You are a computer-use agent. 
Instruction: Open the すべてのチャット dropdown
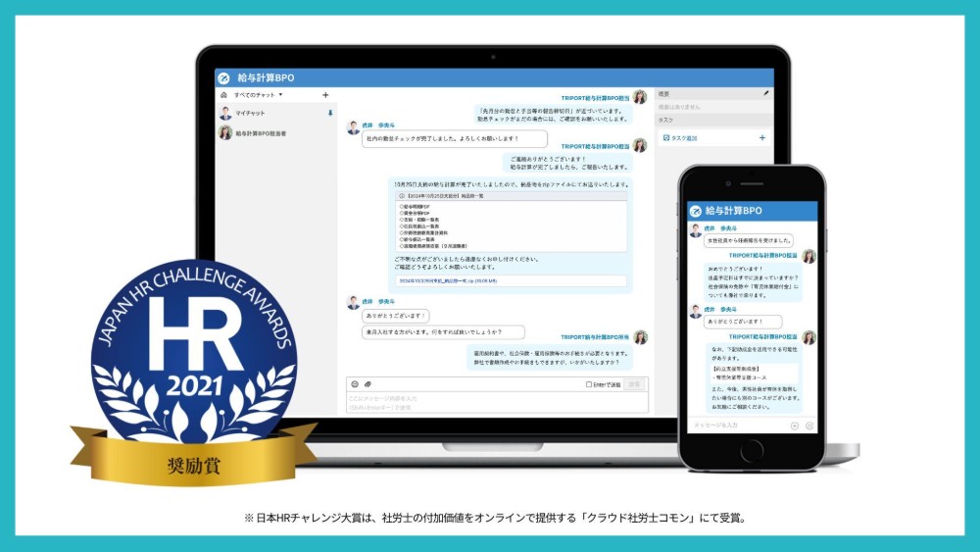click(x=258, y=95)
